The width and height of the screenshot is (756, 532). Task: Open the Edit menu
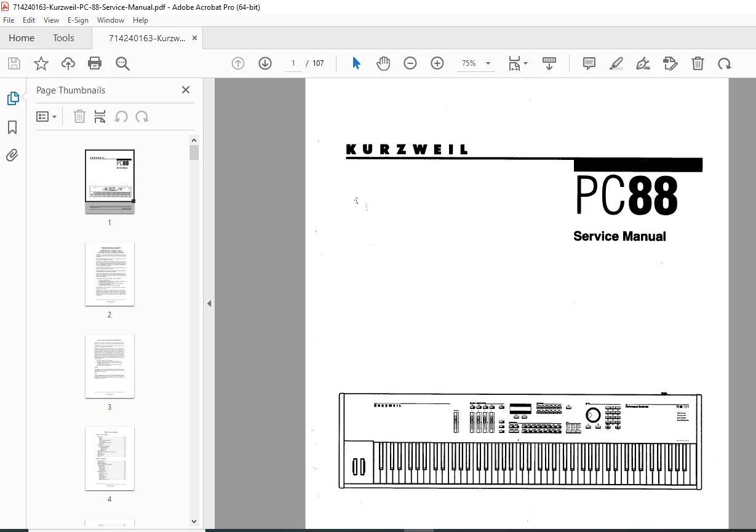pos(29,20)
